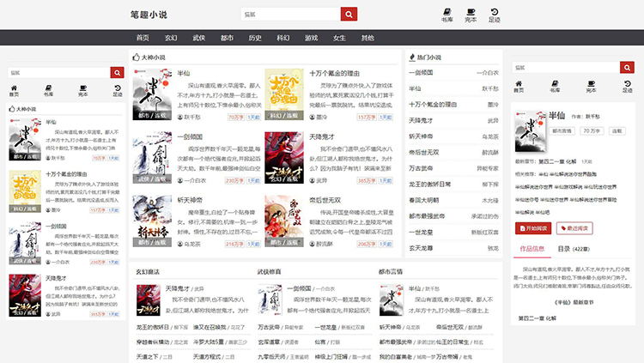Tap 书库 icon in right mobile preview
Screen dimensions: 644x363
tap(555, 87)
